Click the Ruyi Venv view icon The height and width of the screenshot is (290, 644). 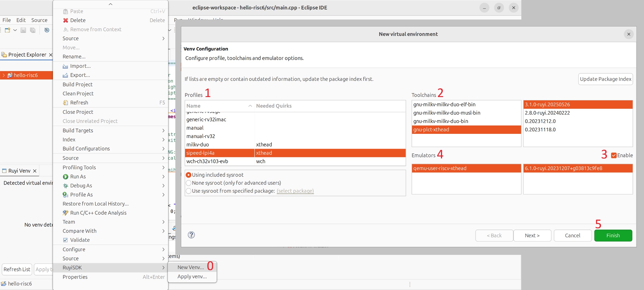tap(4, 171)
